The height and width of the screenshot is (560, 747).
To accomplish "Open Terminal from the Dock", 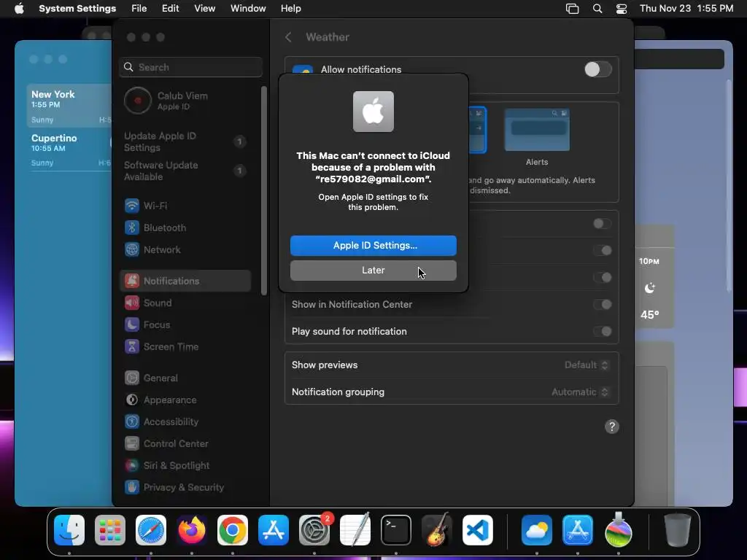I will (396, 530).
